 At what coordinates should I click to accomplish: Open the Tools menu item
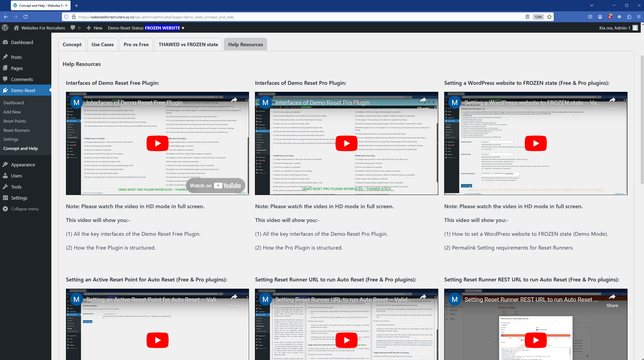click(26, 187)
